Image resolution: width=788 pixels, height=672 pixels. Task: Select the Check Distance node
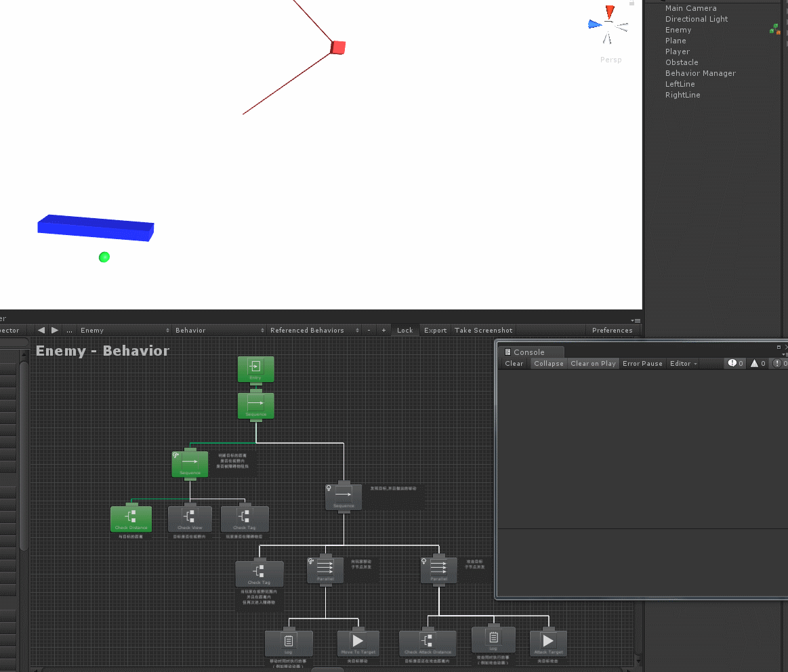coord(131,519)
